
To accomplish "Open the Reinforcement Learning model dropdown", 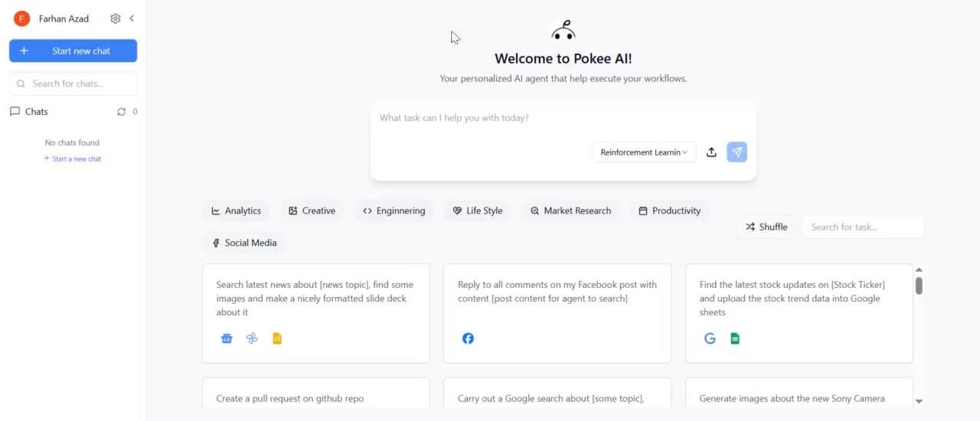I will (x=645, y=152).
